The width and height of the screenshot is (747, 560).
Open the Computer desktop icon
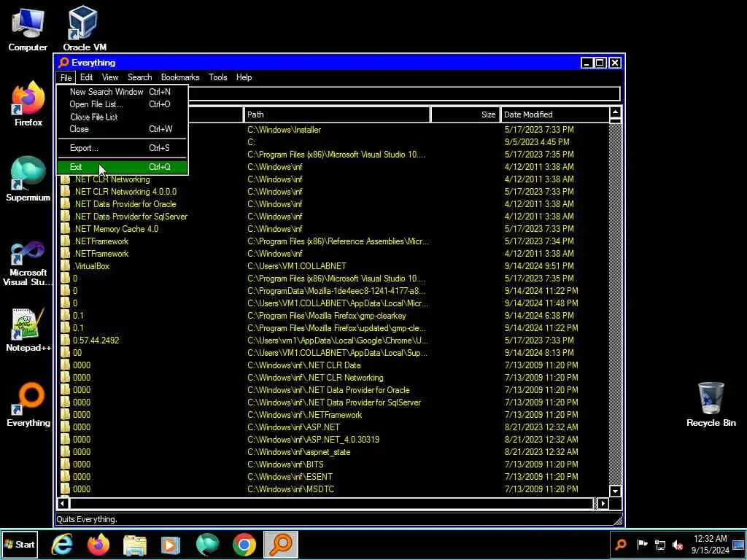tap(28, 28)
